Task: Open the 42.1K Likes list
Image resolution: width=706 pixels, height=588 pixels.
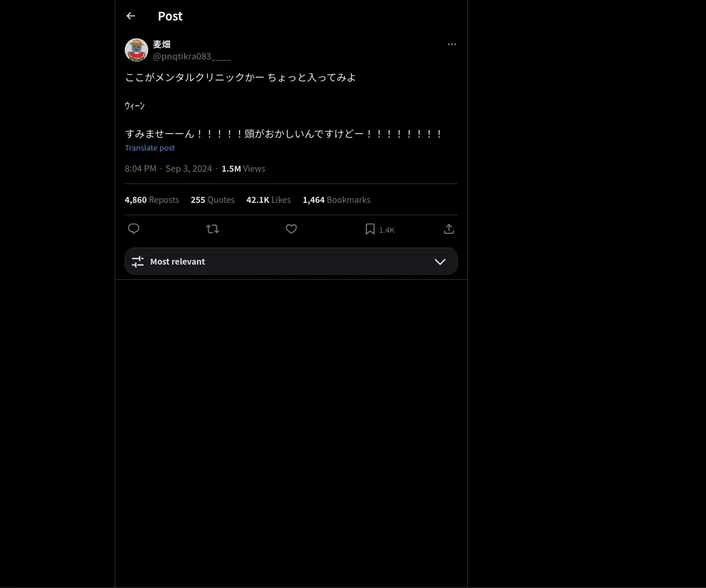Action: (268, 200)
